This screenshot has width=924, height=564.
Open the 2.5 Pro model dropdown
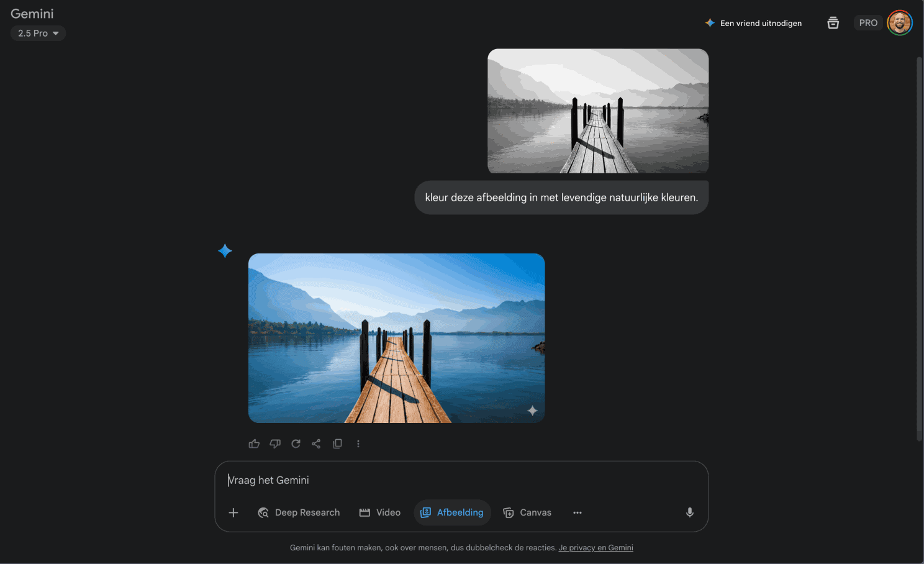click(x=38, y=33)
